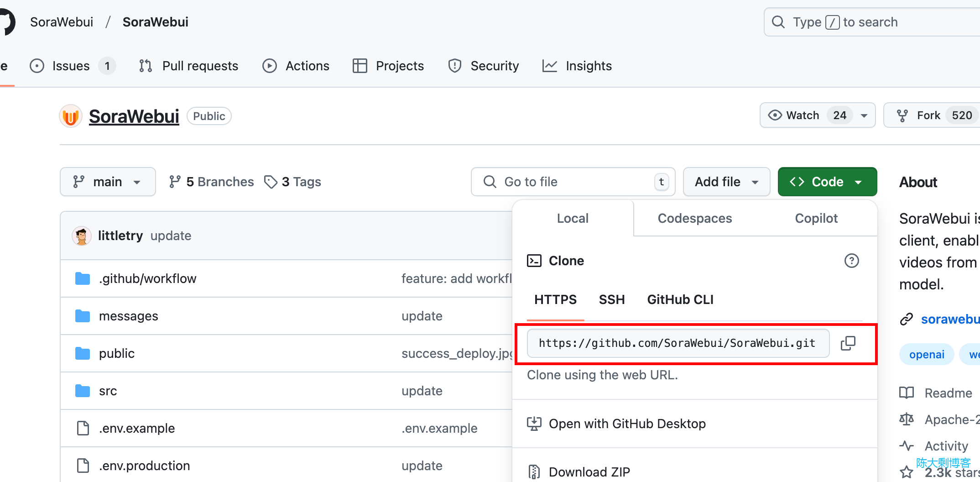Focus the 'Type / to search' field
The width and height of the screenshot is (980, 482).
(872, 22)
